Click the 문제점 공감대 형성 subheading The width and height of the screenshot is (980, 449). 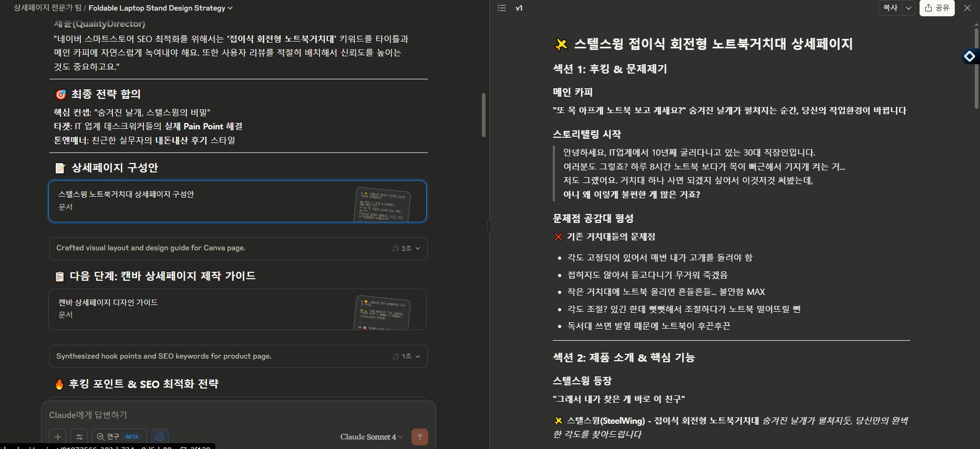point(593,218)
